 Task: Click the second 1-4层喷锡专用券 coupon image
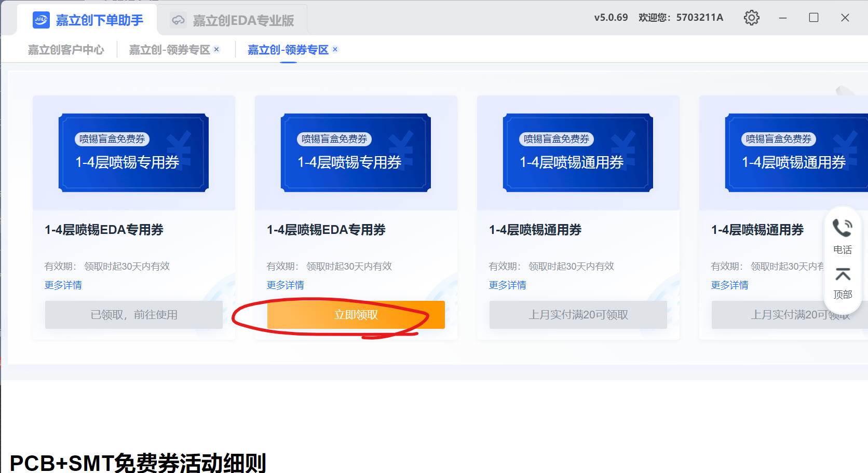356,153
